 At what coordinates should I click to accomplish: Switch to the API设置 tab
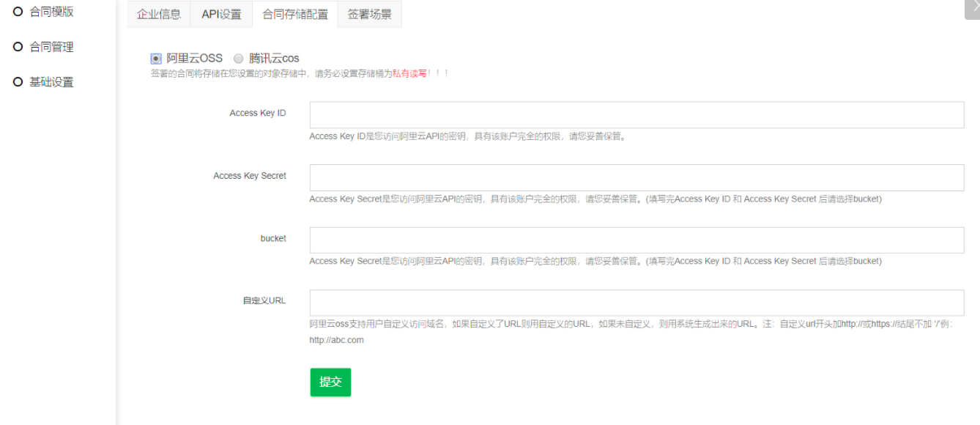pos(221,14)
